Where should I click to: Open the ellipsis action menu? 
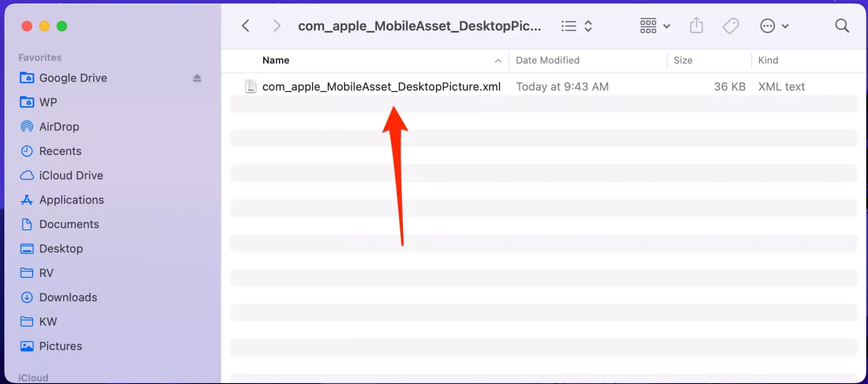[x=768, y=26]
